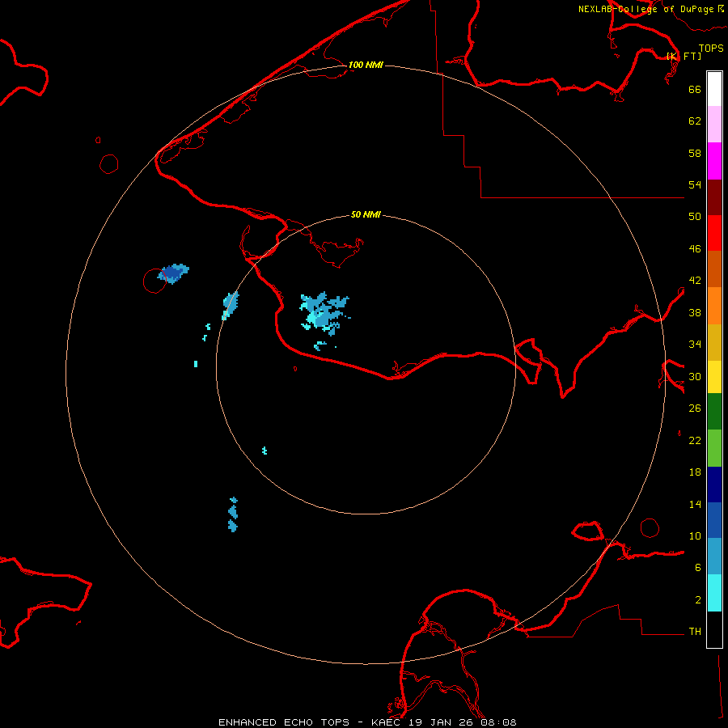Click the legend value 66

[695, 89]
